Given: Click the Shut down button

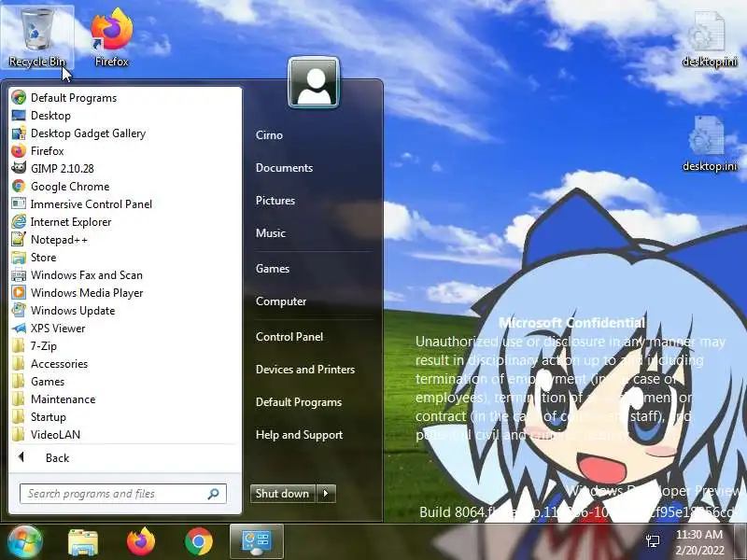Looking at the screenshot, I should tap(283, 494).
